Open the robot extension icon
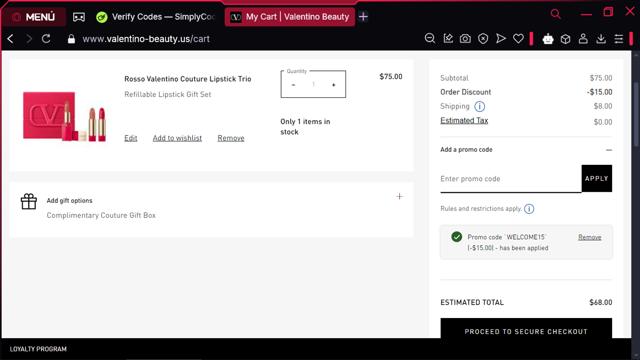Screen dimensions: 640x360 548,39
